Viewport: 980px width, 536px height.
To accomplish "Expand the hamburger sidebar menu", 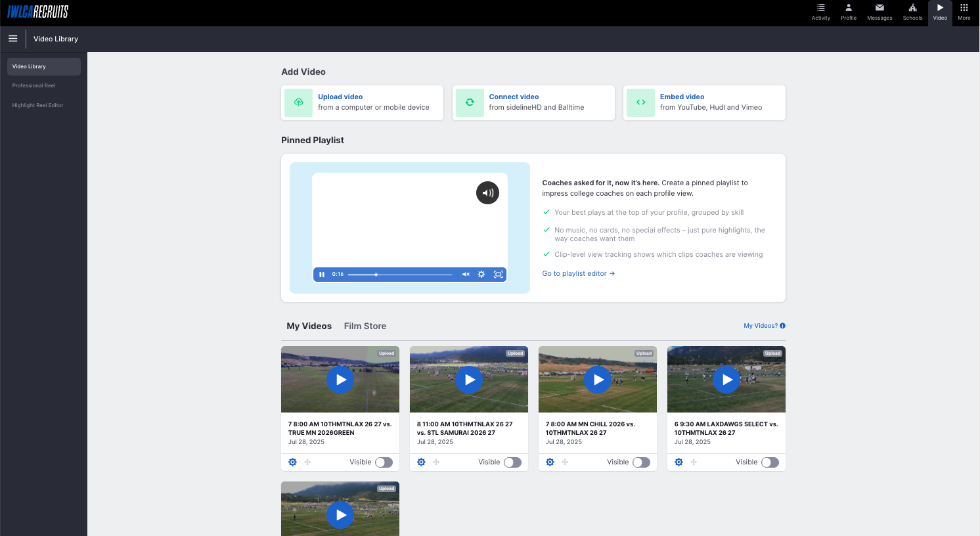I will [12, 39].
